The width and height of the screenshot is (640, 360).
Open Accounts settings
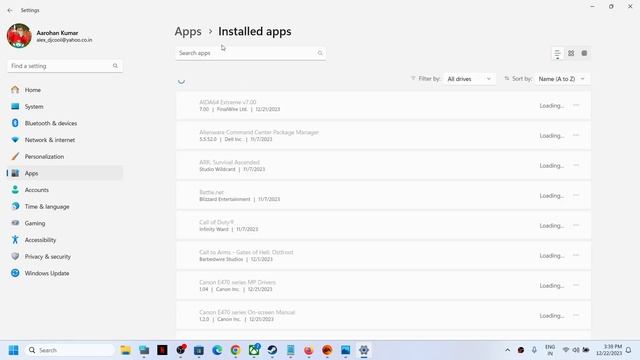65,190
